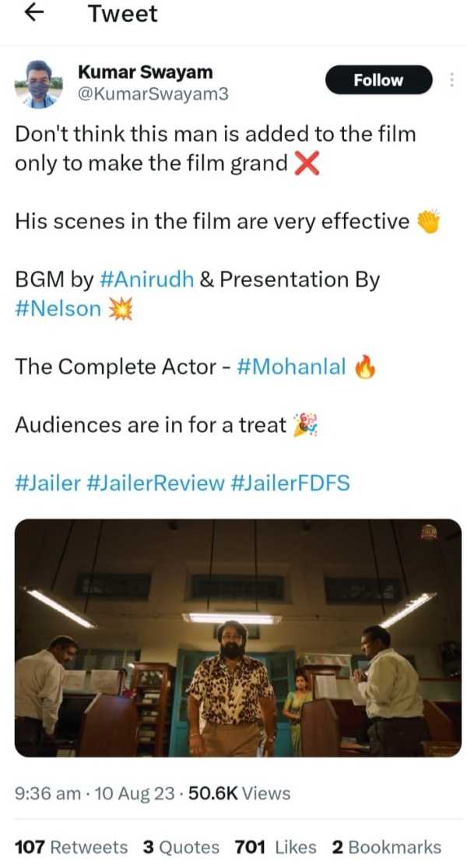Open the attached movie still image

coord(238,638)
